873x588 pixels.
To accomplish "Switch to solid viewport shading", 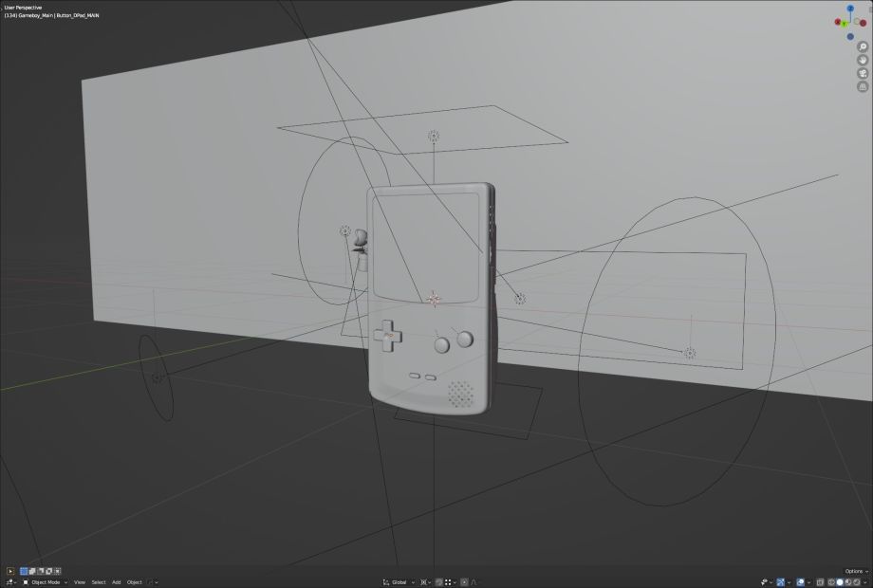I will point(840,581).
